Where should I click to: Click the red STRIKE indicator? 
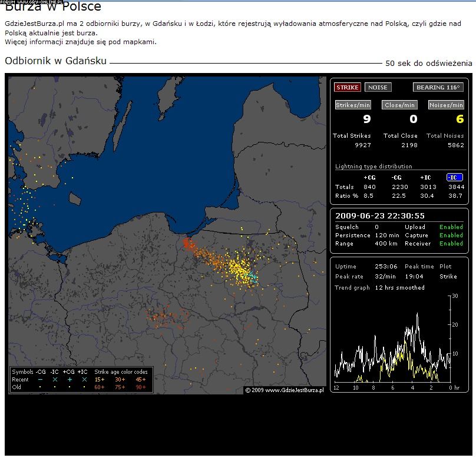click(x=348, y=87)
